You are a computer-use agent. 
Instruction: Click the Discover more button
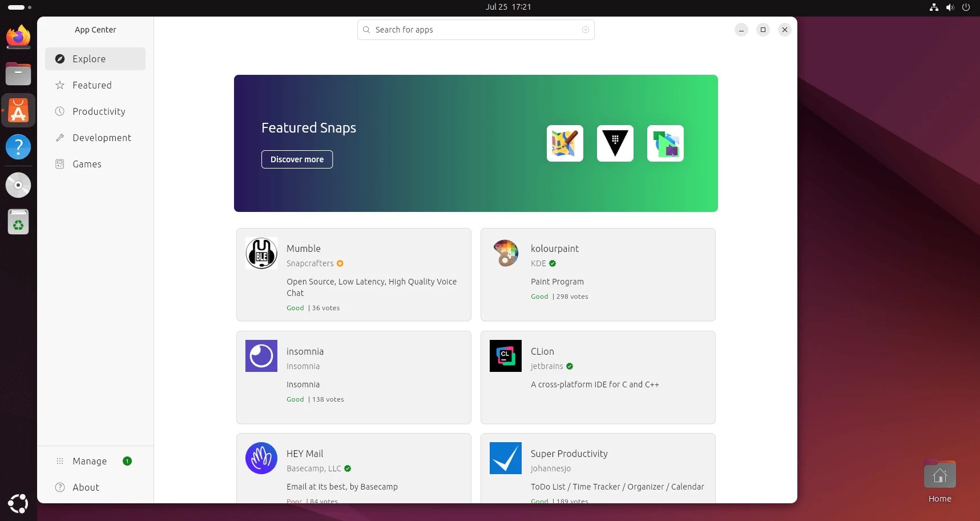297,159
